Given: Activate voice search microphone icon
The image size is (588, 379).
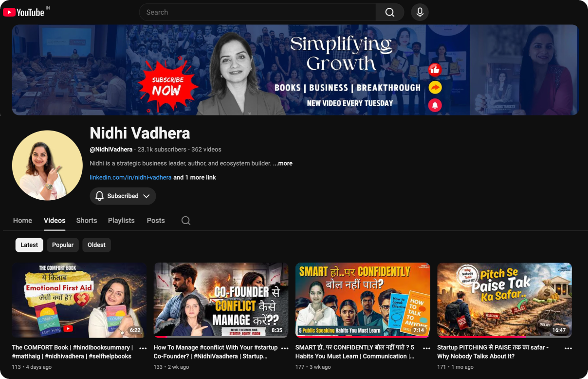Looking at the screenshot, I should click(420, 12).
